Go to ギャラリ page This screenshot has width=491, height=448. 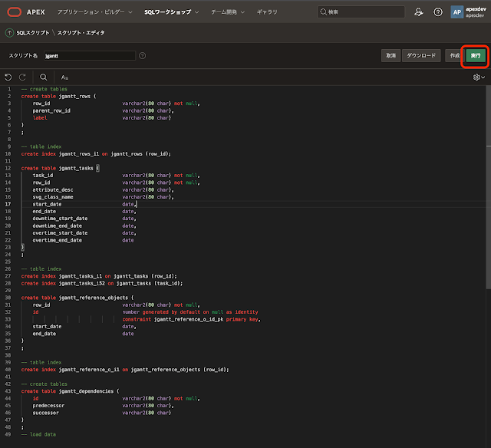point(267,12)
